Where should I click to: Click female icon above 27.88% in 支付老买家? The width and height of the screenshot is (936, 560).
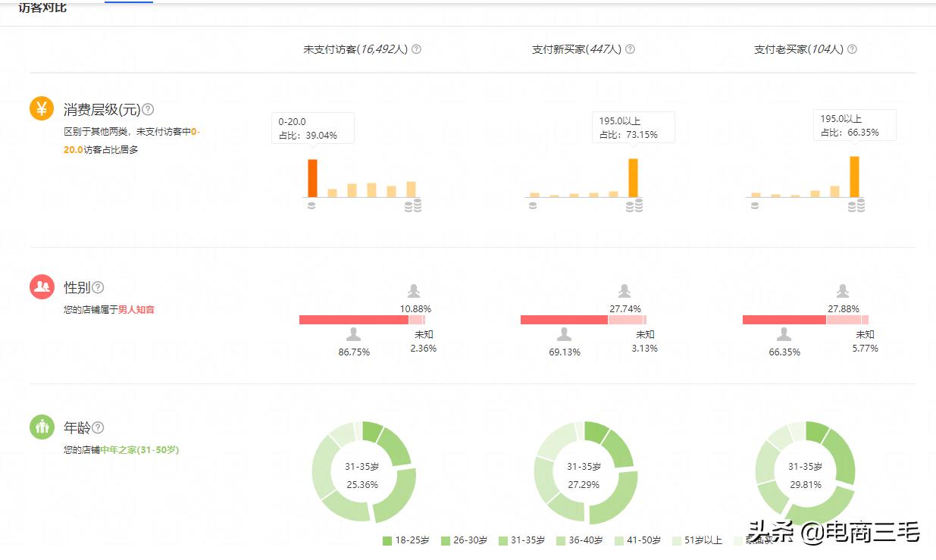click(x=843, y=291)
